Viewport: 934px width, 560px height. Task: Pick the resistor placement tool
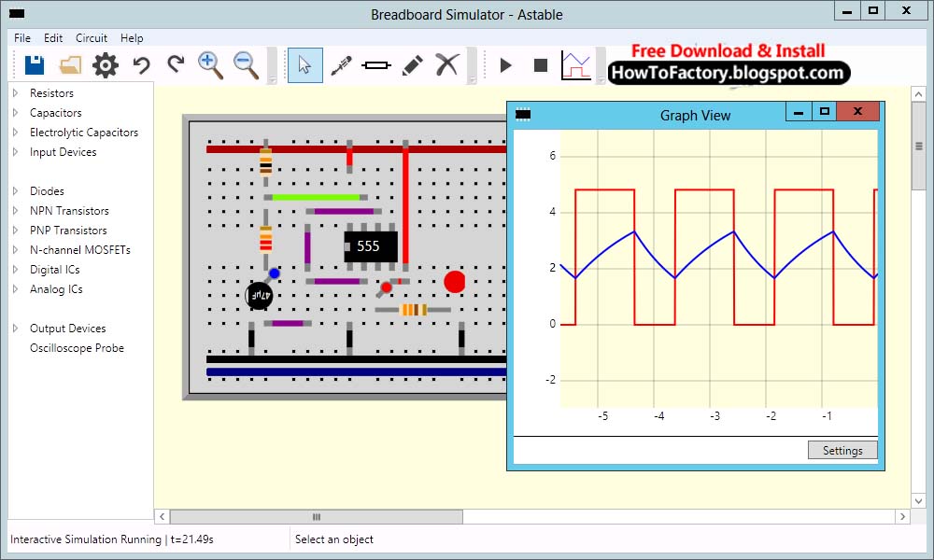click(376, 64)
